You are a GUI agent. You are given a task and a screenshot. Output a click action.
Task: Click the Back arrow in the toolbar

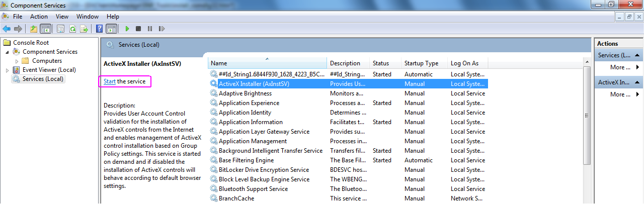7,29
